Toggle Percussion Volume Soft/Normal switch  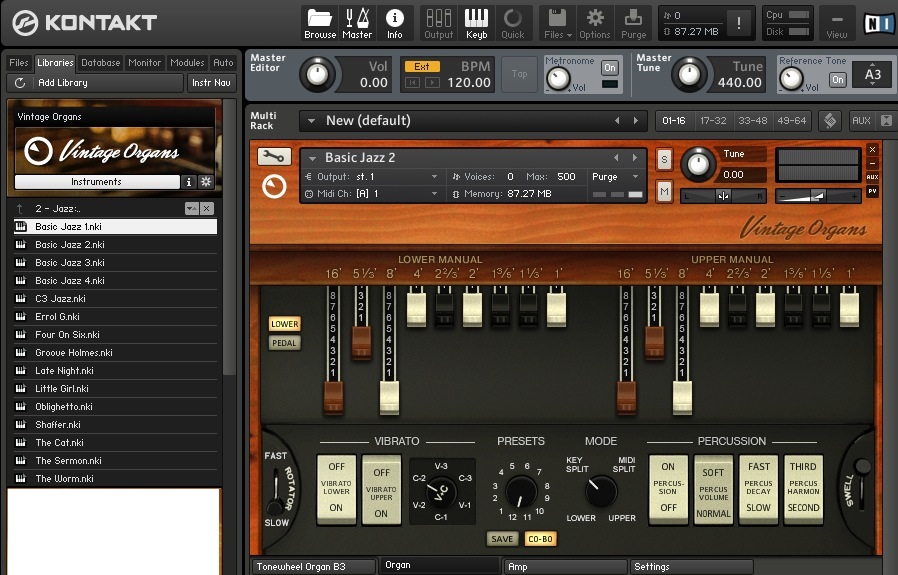click(x=713, y=490)
